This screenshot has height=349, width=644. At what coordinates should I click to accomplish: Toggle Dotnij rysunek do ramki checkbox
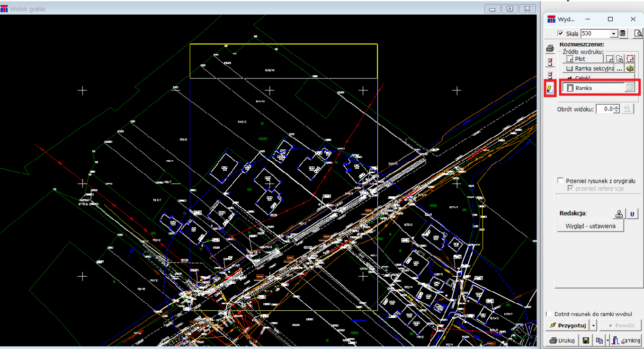click(x=547, y=314)
